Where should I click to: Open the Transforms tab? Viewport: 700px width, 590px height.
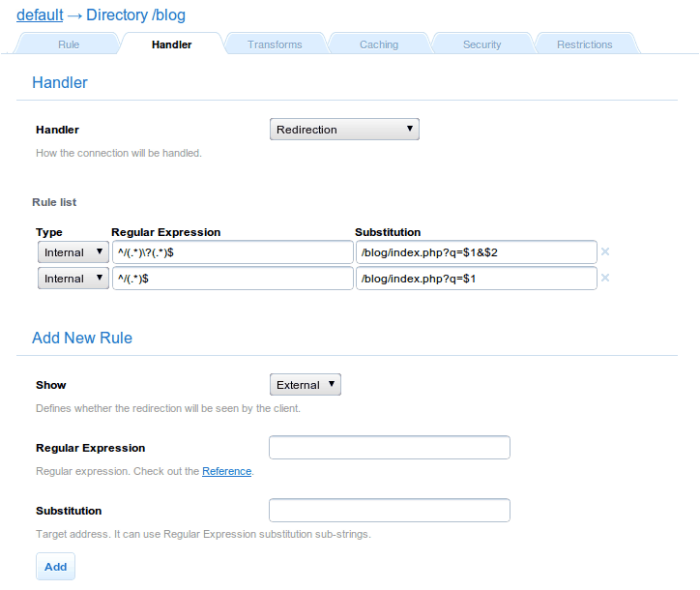click(275, 44)
